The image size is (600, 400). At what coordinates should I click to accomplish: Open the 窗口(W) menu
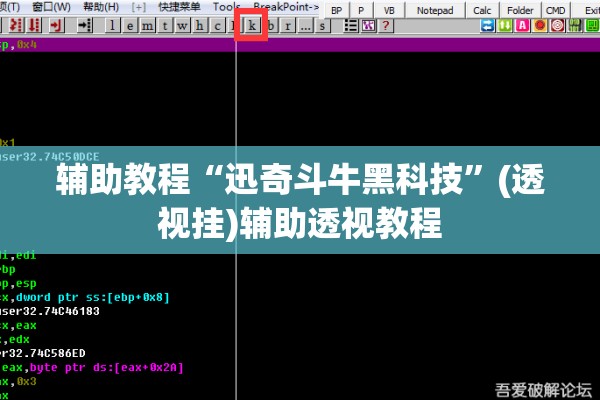click(x=51, y=7)
